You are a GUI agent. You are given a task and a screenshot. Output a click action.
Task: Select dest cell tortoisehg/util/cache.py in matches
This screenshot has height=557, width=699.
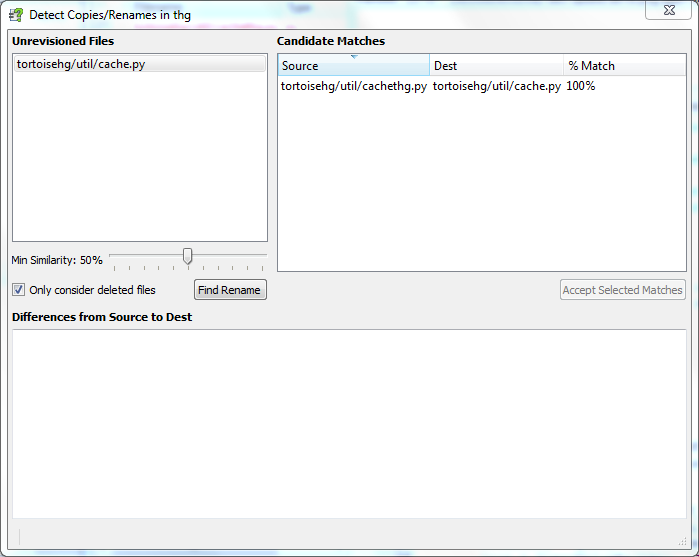coord(496,86)
